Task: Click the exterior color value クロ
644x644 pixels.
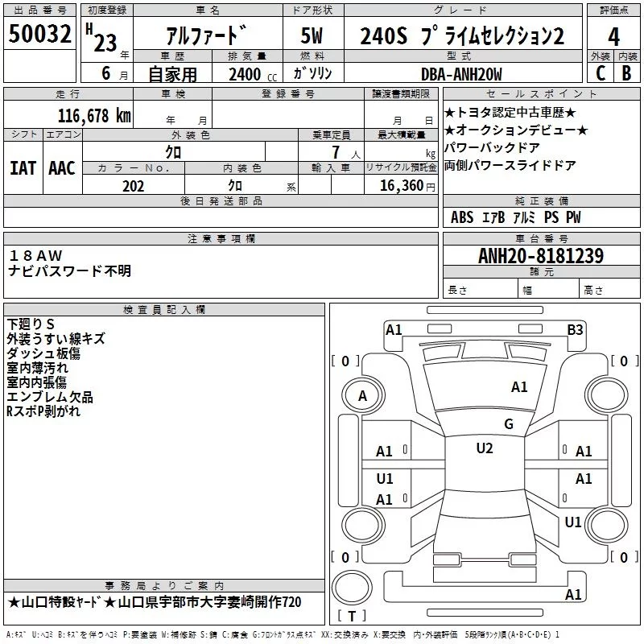Action: click(x=173, y=152)
